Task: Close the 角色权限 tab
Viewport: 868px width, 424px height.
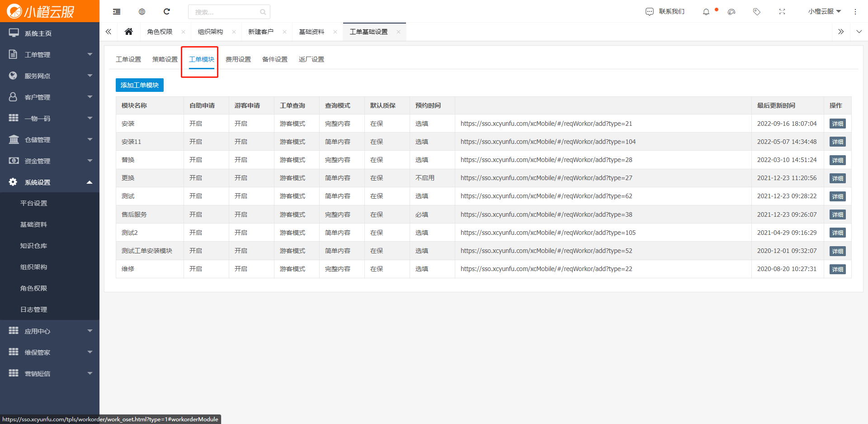Action: [x=183, y=32]
